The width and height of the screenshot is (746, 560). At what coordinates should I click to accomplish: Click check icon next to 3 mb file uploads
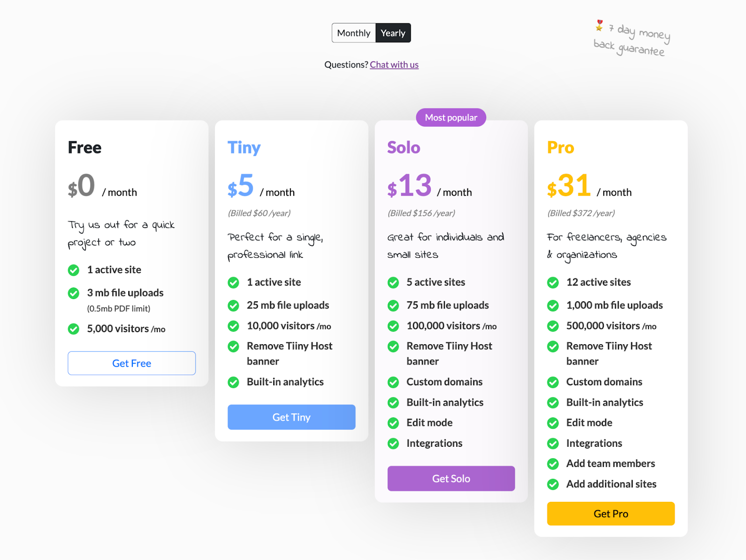74,293
